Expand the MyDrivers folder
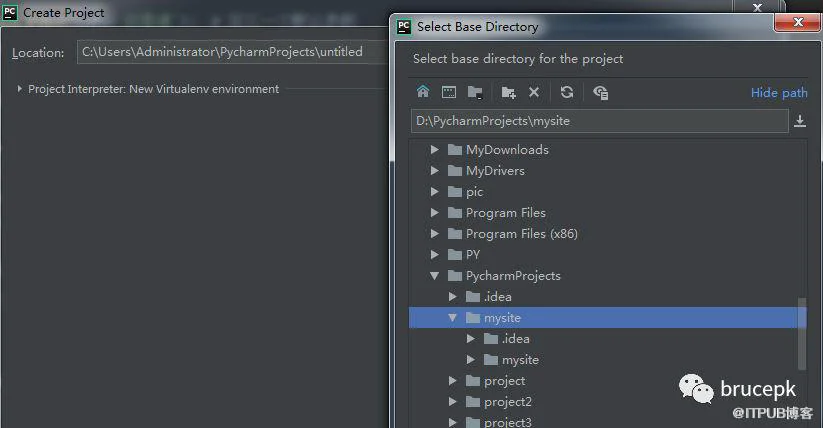823x428 pixels. 435,171
